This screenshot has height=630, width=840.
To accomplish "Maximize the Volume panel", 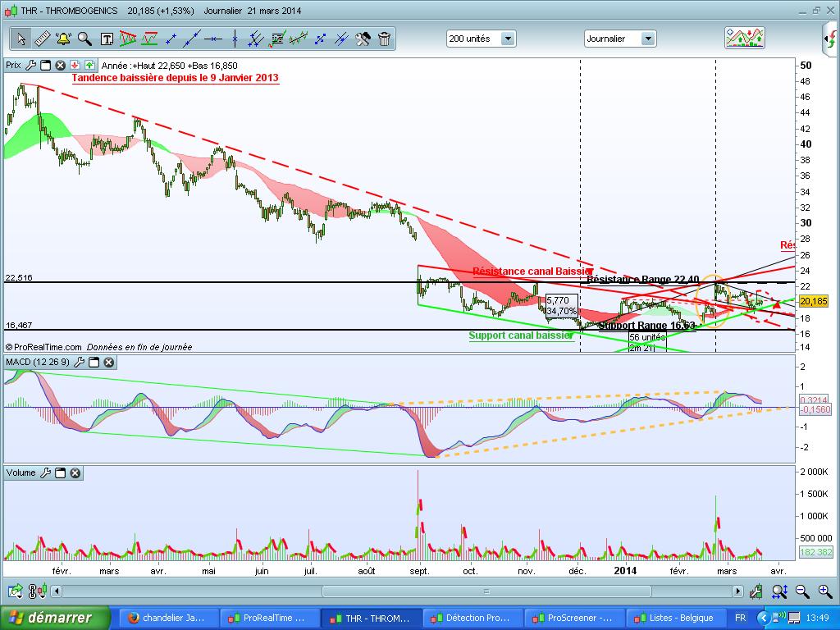I will [x=61, y=473].
